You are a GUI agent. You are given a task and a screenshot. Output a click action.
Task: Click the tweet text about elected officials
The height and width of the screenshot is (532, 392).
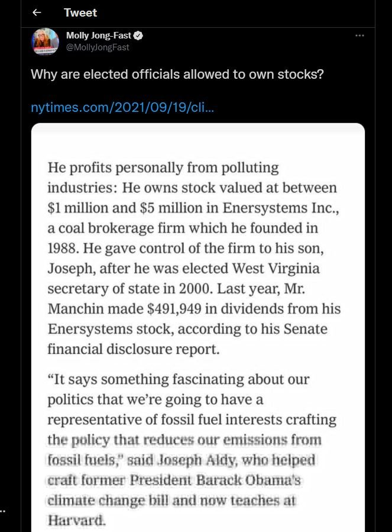coord(177,76)
